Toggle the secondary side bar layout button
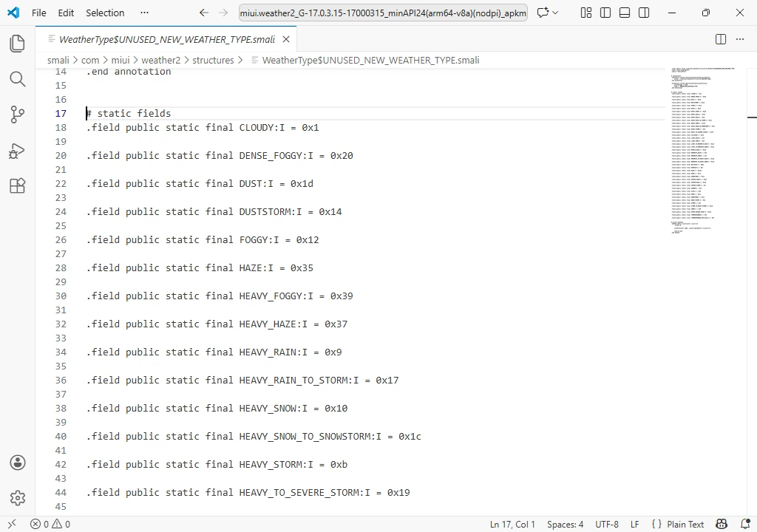Image resolution: width=757 pixels, height=532 pixels. 644,13
